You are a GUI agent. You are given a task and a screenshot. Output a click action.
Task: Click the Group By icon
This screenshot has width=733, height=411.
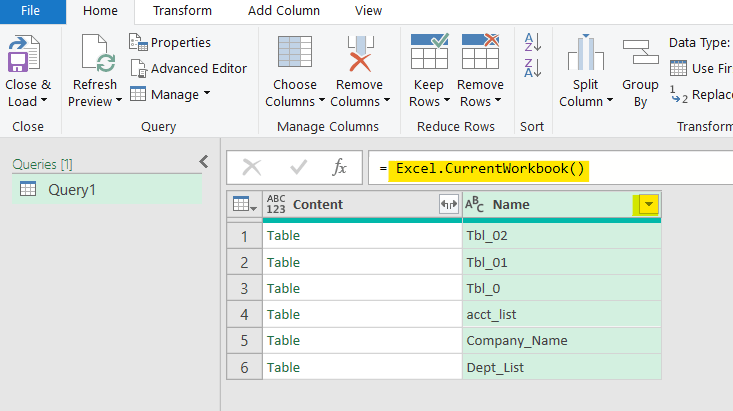click(x=640, y=53)
